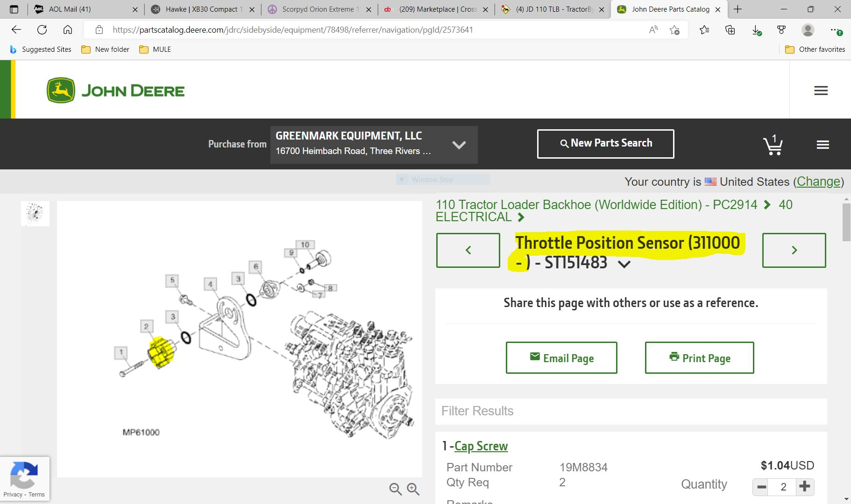Click callout number 1 in diagram
The width and height of the screenshot is (851, 504).
pos(121,353)
